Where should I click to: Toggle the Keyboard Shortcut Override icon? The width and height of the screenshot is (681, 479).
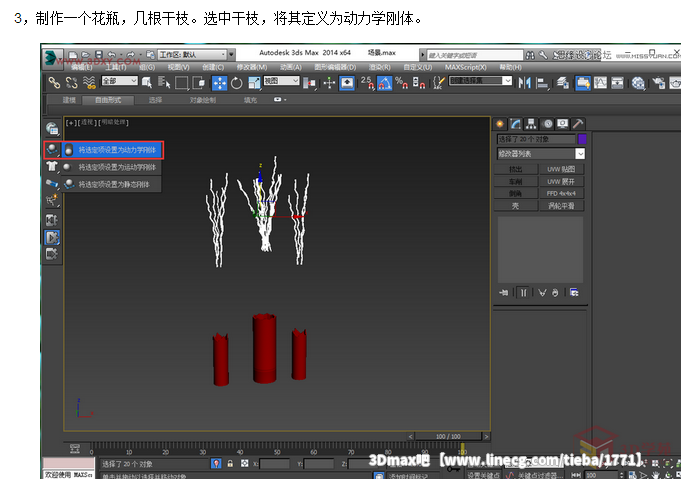(347, 83)
